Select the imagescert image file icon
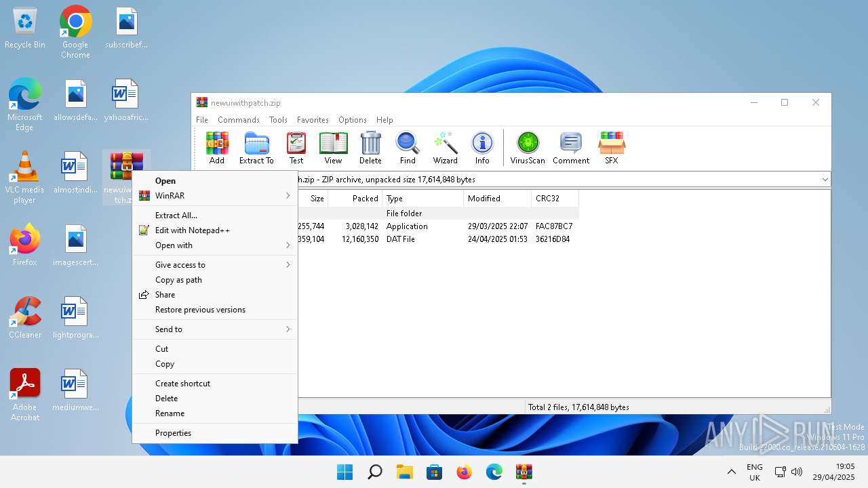Image resolution: width=868 pixels, height=488 pixels. coord(76,245)
